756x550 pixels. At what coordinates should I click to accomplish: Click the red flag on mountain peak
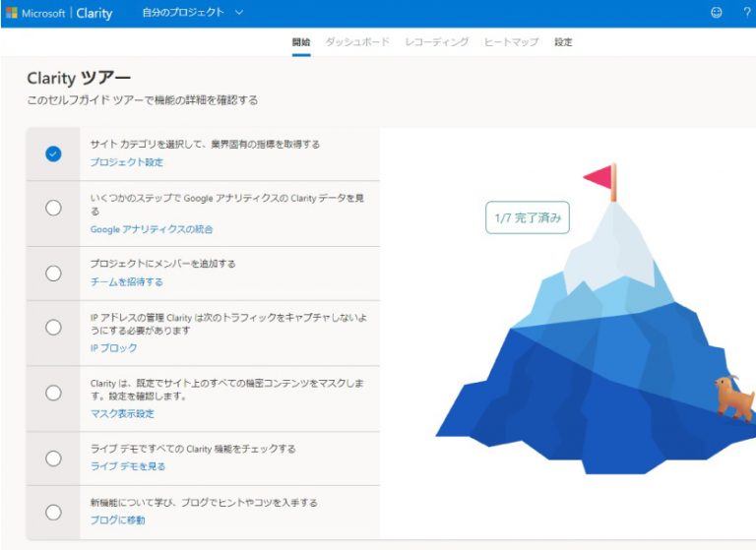[599, 182]
